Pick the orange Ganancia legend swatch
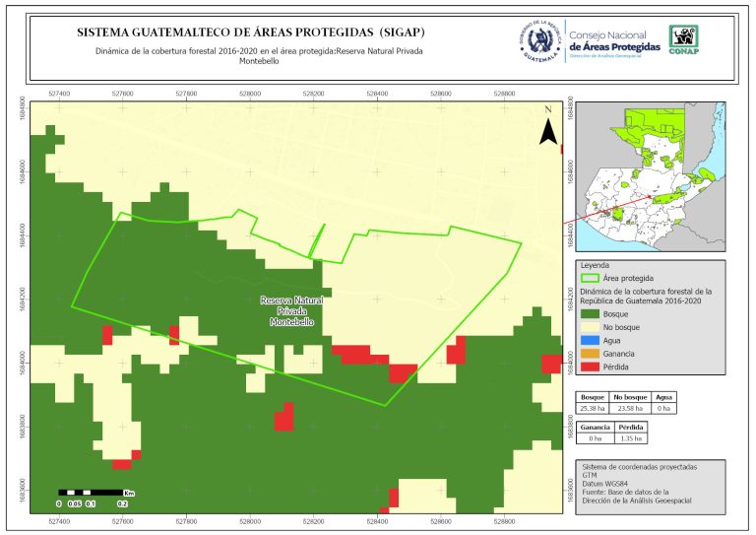756x535 pixels. coord(591,354)
